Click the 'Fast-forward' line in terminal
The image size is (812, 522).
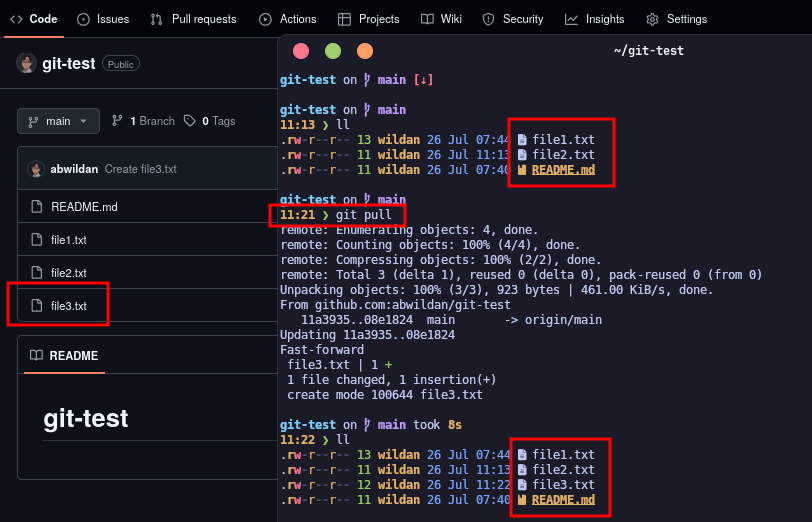coord(322,350)
